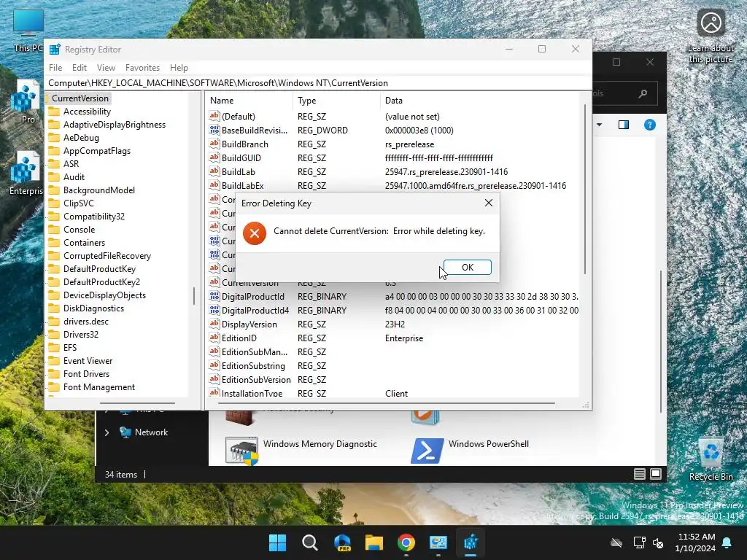Open the Help menu in Registry Editor

click(x=179, y=68)
